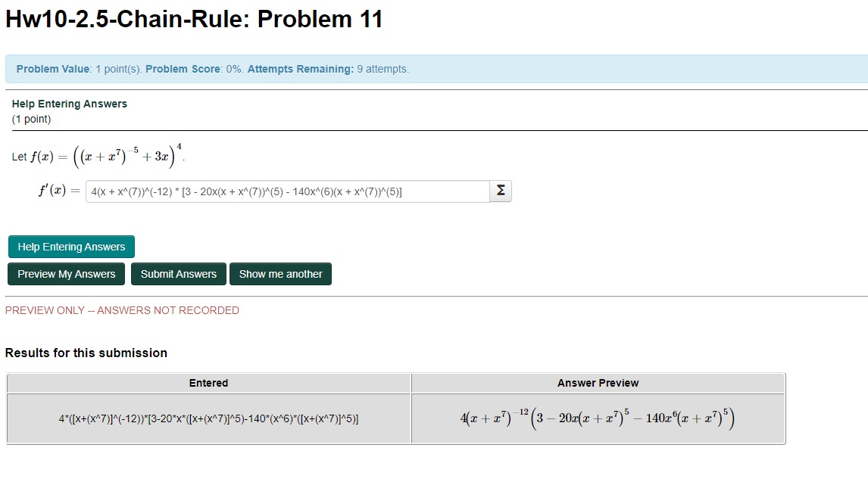This screenshot has width=868, height=482.
Task: Click the Answer Preview column header
Action: [598, 383]
